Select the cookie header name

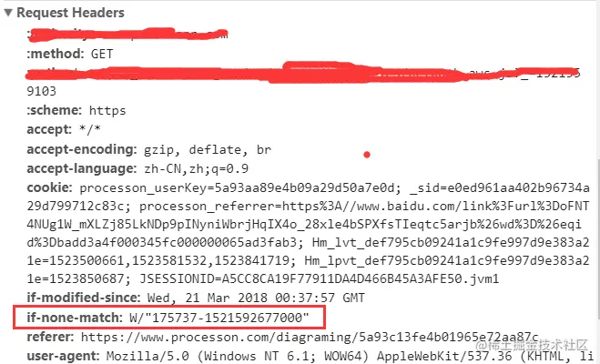click(x=49, y=187)
